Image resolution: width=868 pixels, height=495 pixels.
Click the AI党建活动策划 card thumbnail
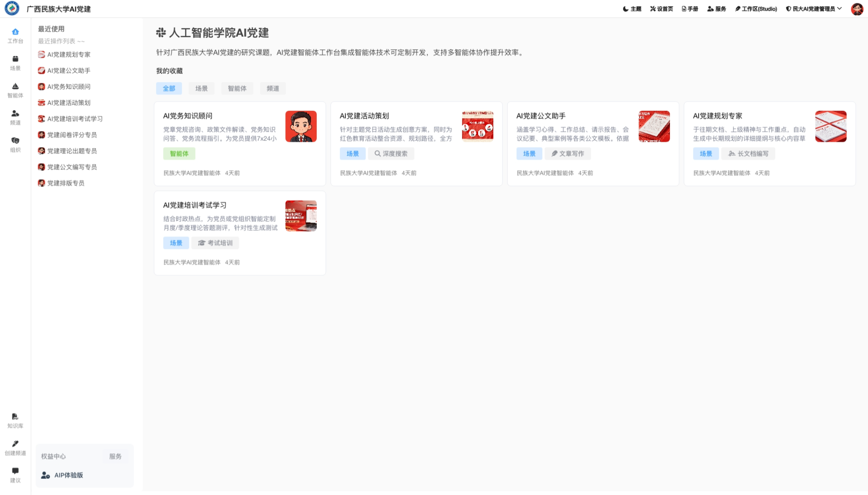(x=477, y=126)
